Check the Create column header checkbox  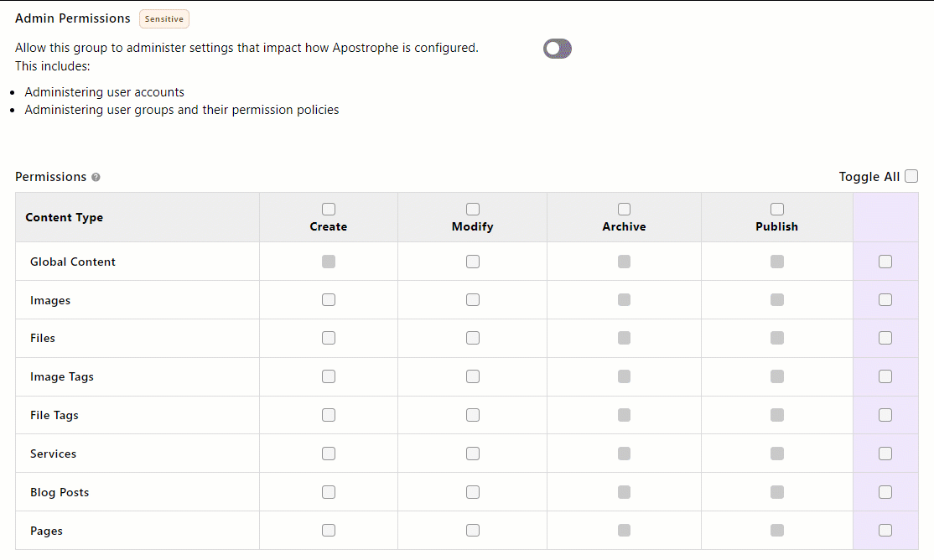coord(328,209)
